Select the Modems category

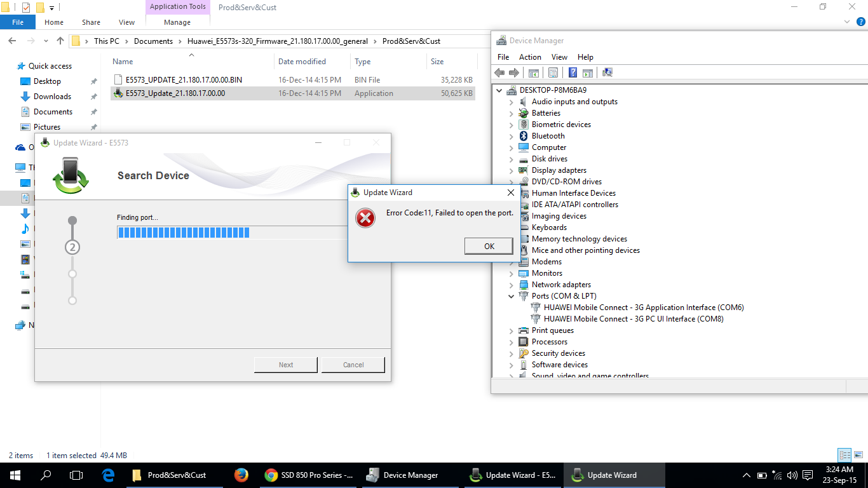(x=546, y=262)
